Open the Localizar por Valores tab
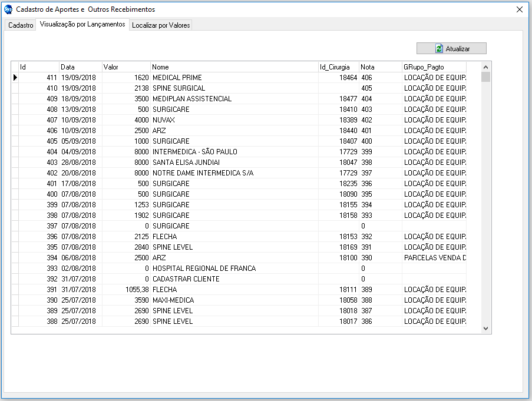The height and width of the screenshot is (401, 532). point(161,25)
